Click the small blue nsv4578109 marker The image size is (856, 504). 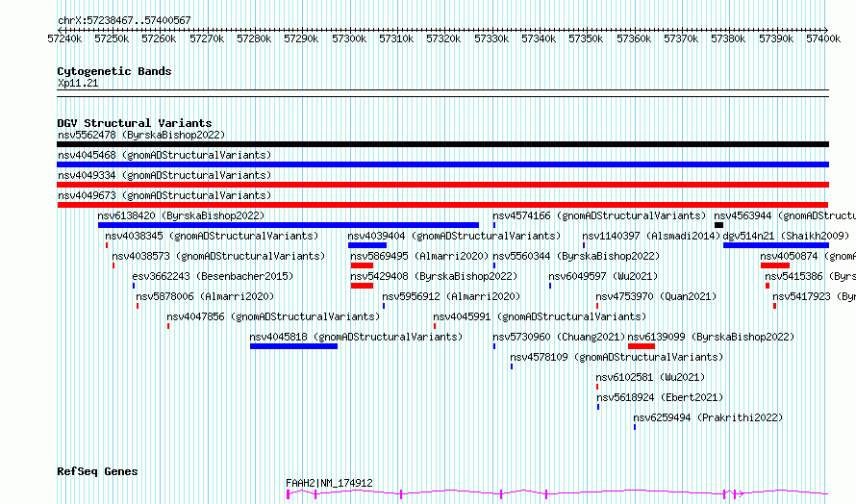(x=512, y=366)
